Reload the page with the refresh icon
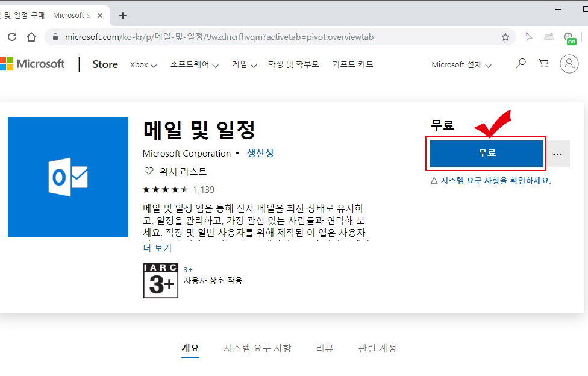Image resolution: width=588 pixels, height=376 pixels. click(x=12, y=37)
